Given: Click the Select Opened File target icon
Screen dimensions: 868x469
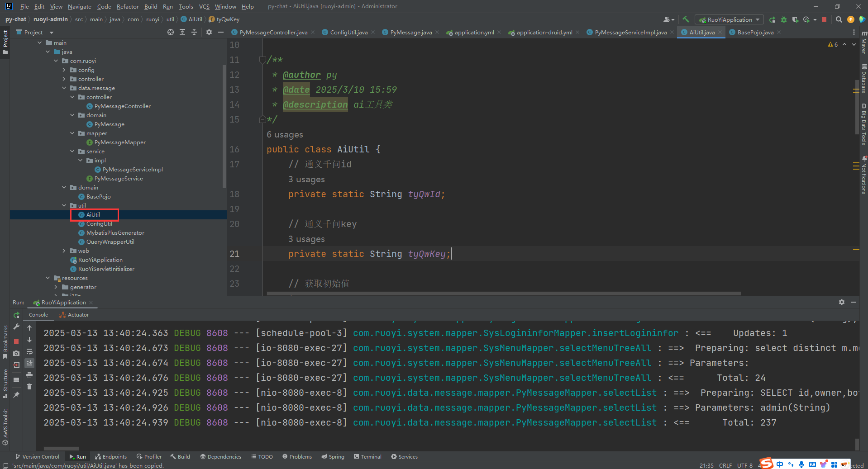Looking at the screenshot, I should 170,32.
